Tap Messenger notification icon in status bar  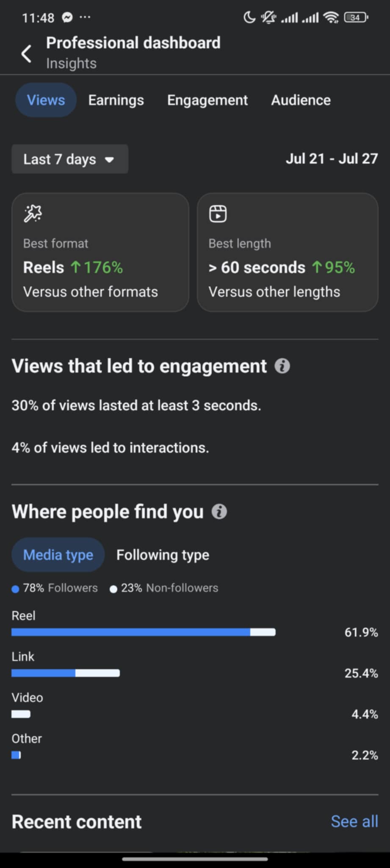(67, 17)
